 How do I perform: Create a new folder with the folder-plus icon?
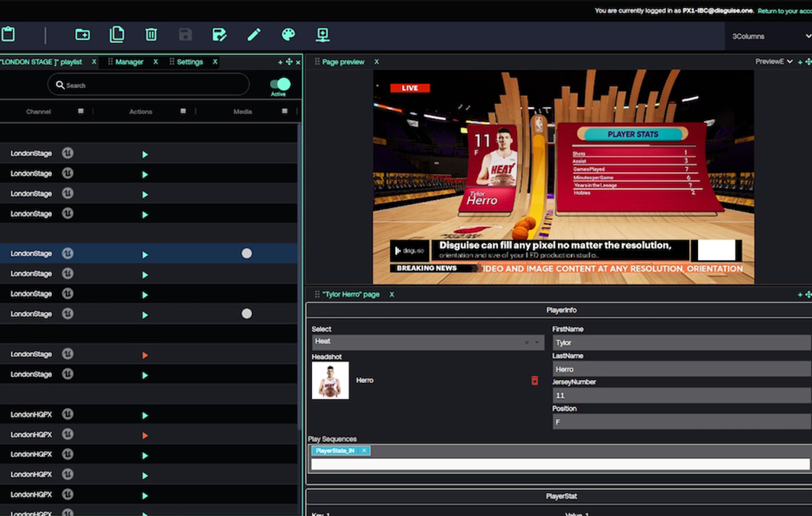pos(83,34)
